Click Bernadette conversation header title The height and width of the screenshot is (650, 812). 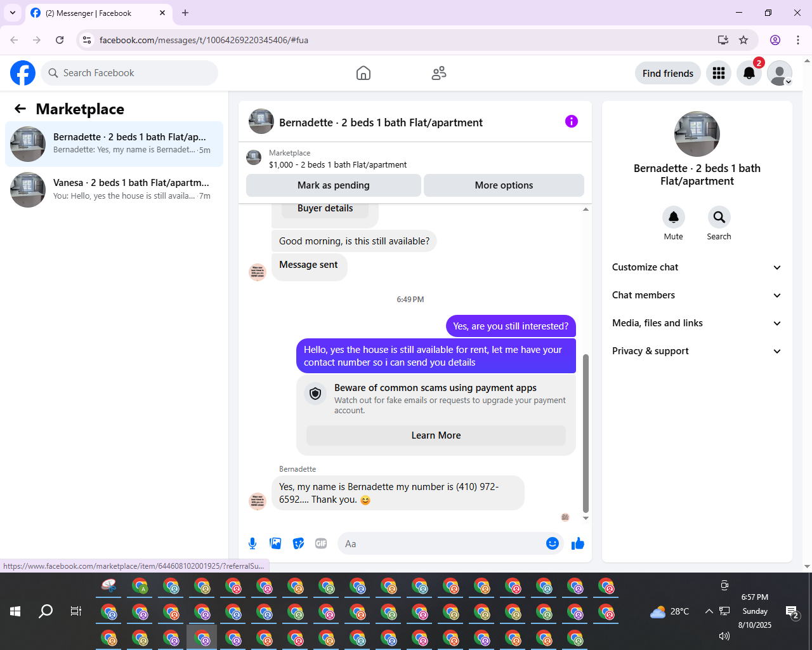(x=381, y=123)
